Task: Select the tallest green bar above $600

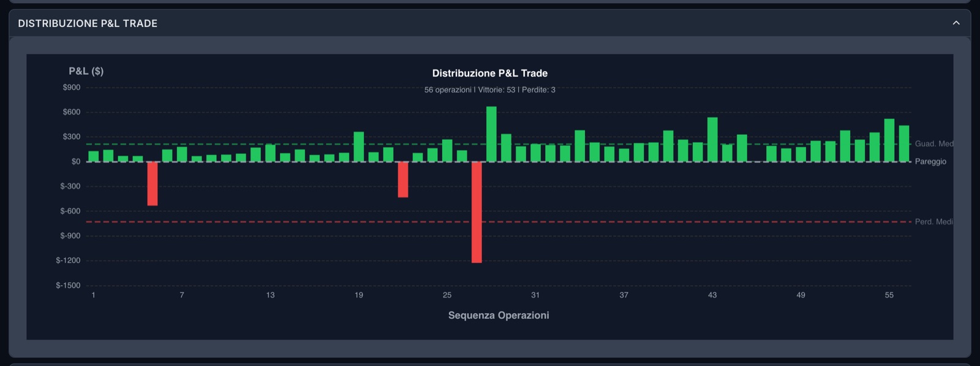Action: [491, 134]
